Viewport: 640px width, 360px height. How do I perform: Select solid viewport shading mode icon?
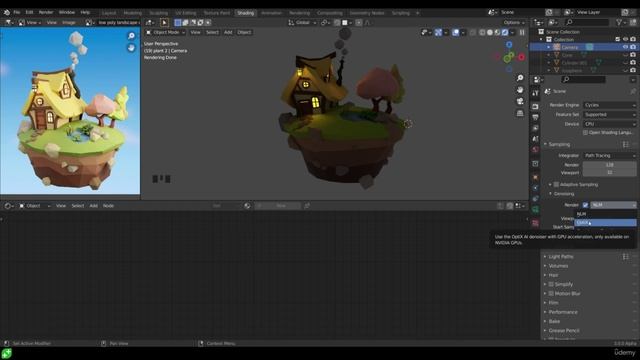tap(490, 32)
